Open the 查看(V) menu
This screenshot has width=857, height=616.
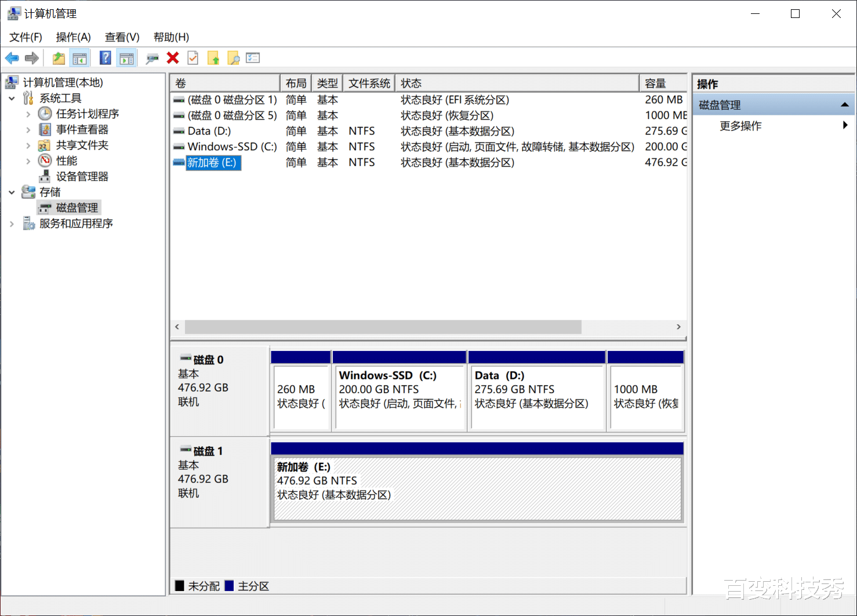[121, 37]
